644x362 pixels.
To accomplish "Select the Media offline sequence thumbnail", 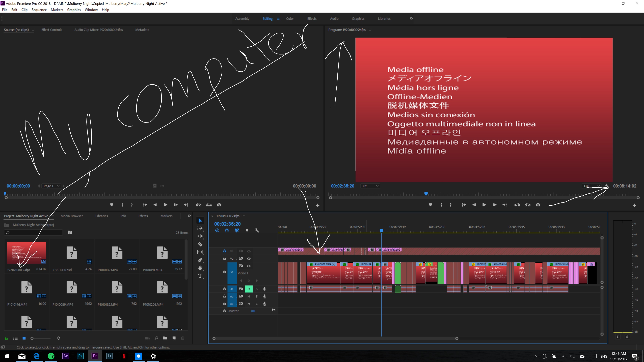I will tap(26, 253).
